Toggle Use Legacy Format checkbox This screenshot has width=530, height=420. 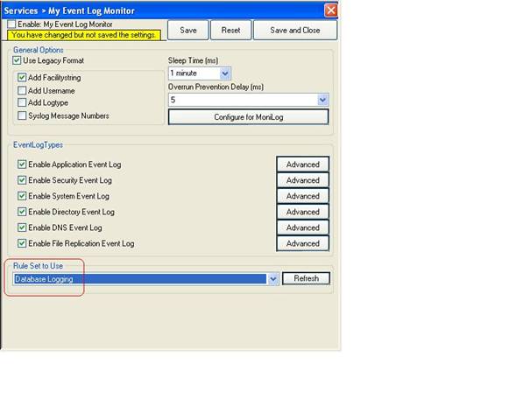pos(17,60)
